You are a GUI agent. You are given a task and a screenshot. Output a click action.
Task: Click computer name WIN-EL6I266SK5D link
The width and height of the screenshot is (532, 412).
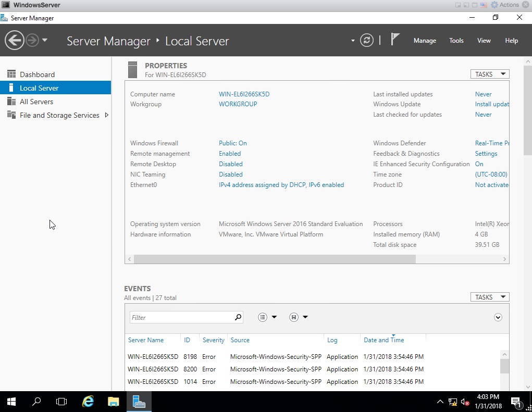pyautogui.click(x=244, y=94)
